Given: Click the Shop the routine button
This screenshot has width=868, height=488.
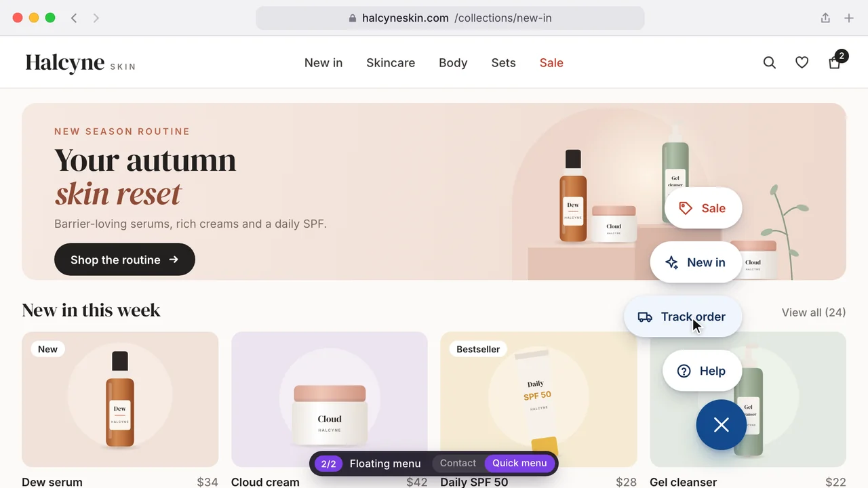Looking at the screenshot, I should 125,260.
